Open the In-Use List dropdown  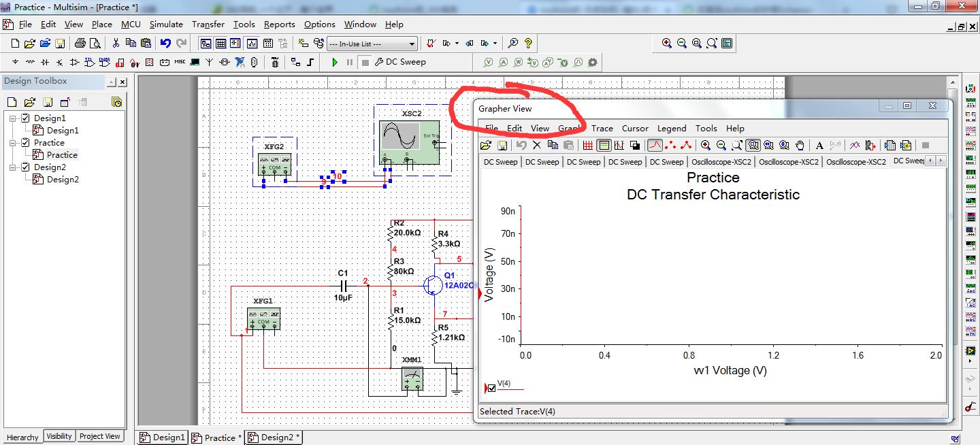coord(411,44)
